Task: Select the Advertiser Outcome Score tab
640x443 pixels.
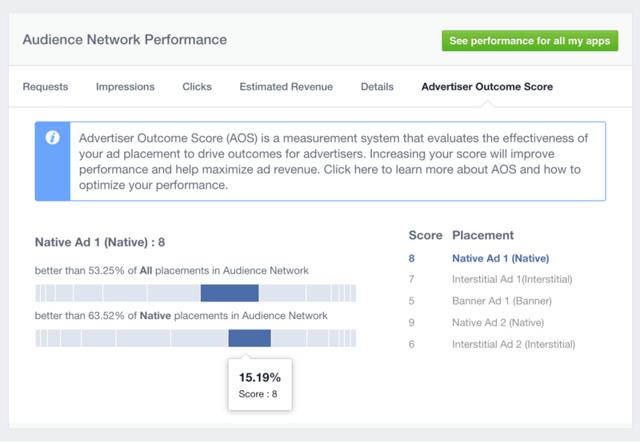Action: pos(487,87)
